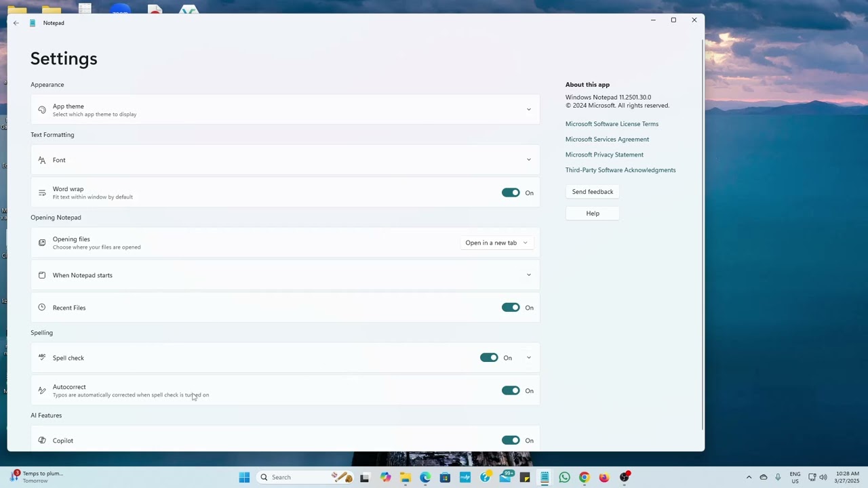868x488 pixels.
Task: Open the 'Open in a new tab' dropdown
Action: pos(496,243)
